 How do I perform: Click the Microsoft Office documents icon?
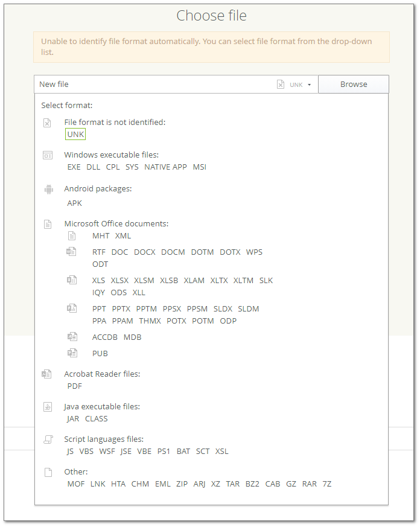pos(48,224)
